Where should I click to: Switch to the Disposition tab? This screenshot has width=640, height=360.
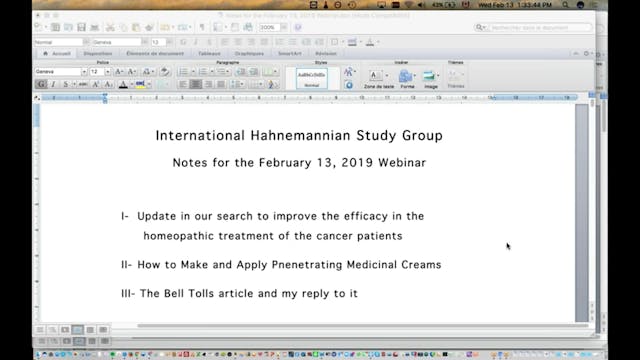98,53
